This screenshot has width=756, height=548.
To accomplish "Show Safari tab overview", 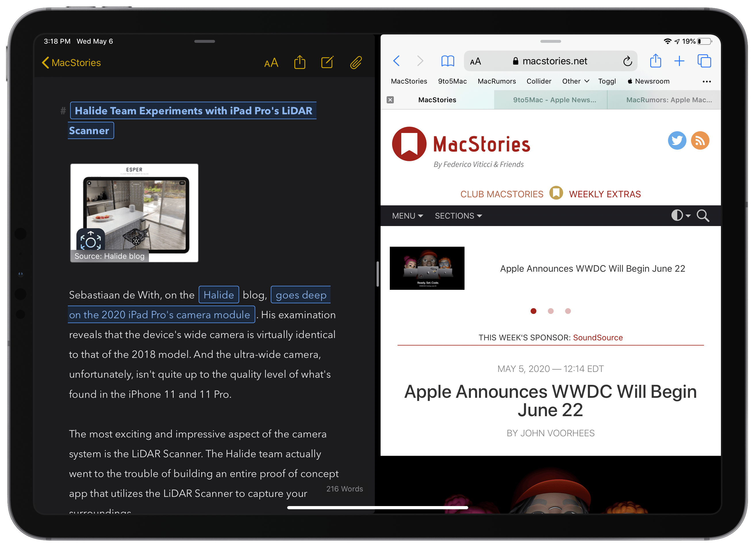I will pos(704,61).
